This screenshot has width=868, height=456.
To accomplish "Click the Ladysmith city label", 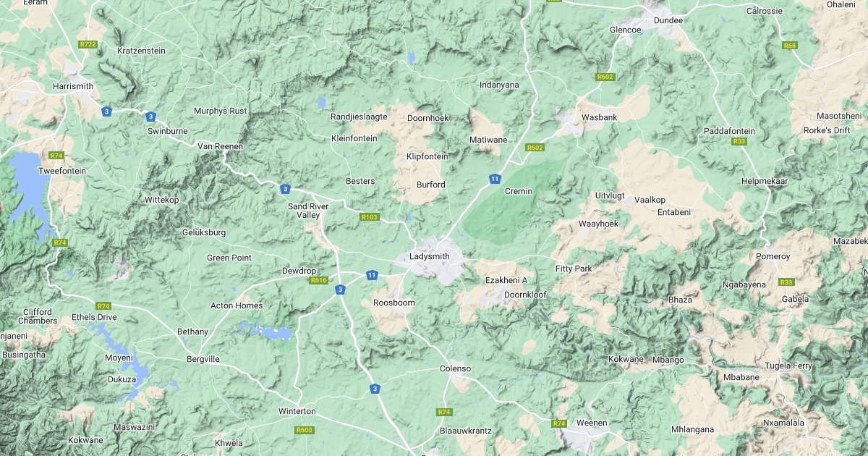I will point(430,256).
